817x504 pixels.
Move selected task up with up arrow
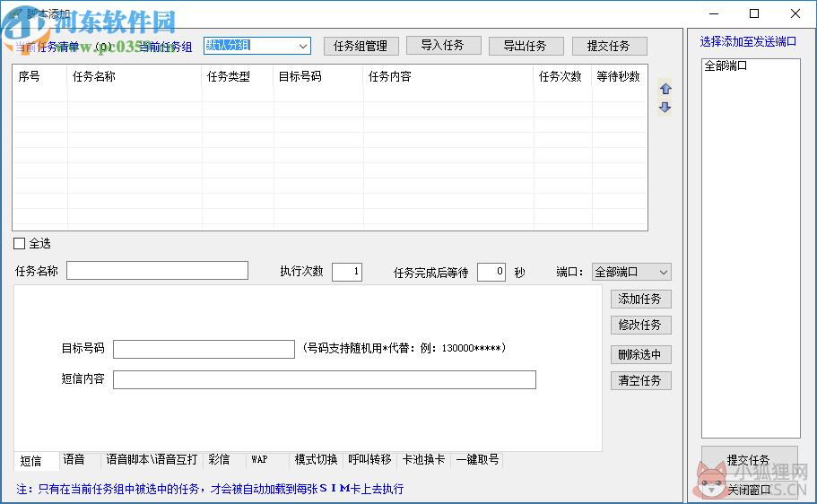pyautogui.click(x=665, y=89)
